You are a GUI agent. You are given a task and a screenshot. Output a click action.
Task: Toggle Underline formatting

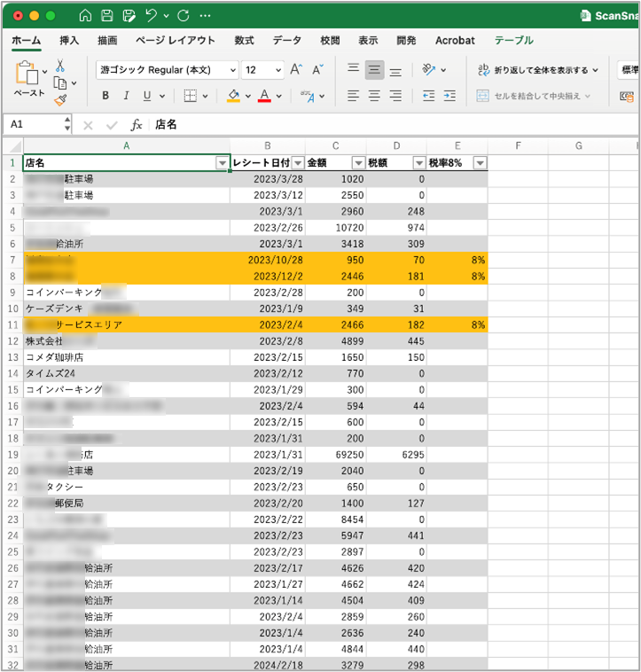click(x=147, y=96)
